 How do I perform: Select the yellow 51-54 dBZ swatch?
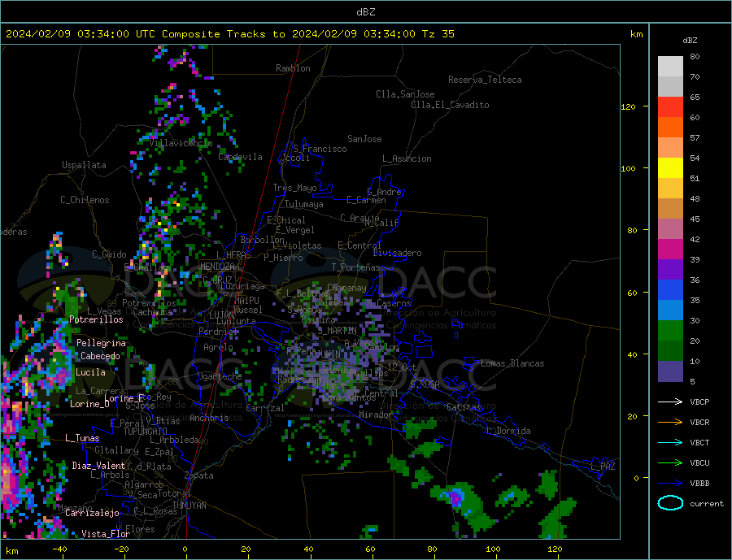(x=670, y=168)
